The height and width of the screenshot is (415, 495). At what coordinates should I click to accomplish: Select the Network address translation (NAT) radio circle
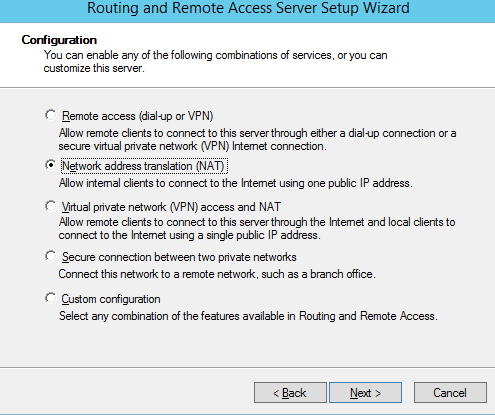(51, 165)
